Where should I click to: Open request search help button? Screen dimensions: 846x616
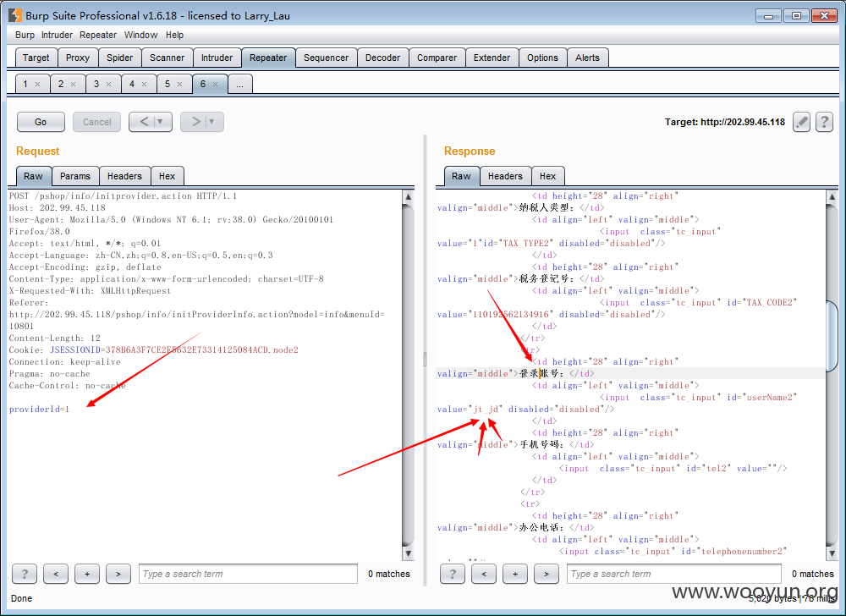coord(25,574)
